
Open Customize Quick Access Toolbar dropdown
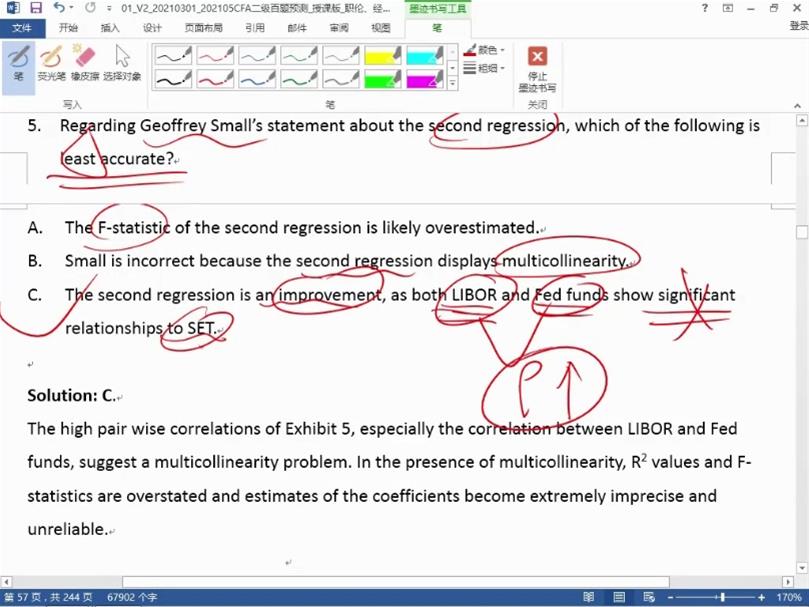109,8
